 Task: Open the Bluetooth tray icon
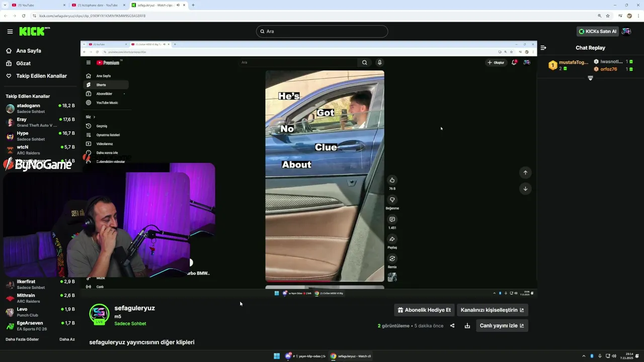tap(592, 356)
